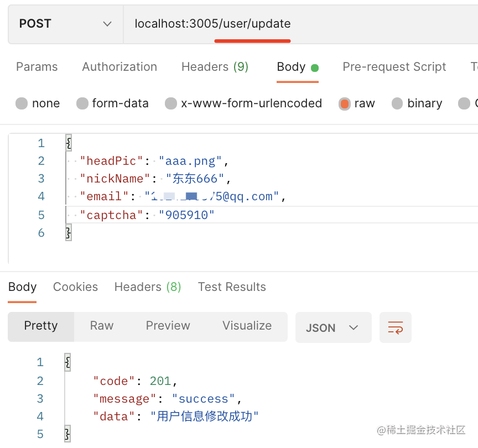Select the raw body type
The height and width of the screenshot is (448, 478).
[x=357, y=103]
